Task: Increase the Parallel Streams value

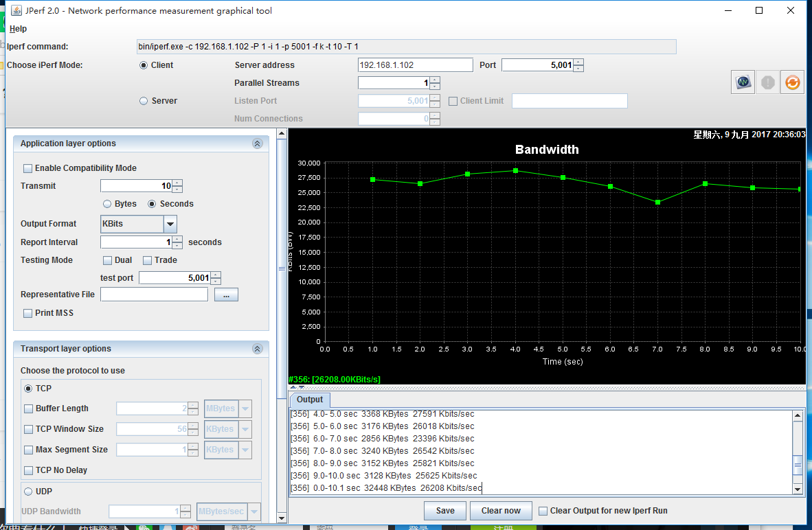Action: [436, 80]
